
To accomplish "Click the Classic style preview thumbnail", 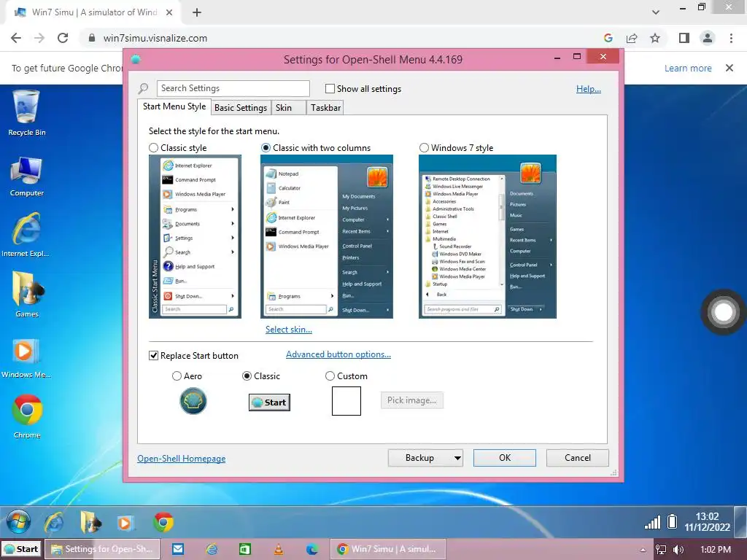I will point(195,237).
